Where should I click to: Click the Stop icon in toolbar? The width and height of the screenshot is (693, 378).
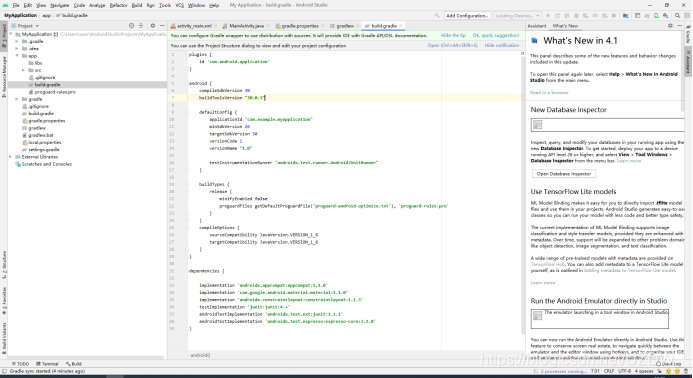(x=614, y=15)
